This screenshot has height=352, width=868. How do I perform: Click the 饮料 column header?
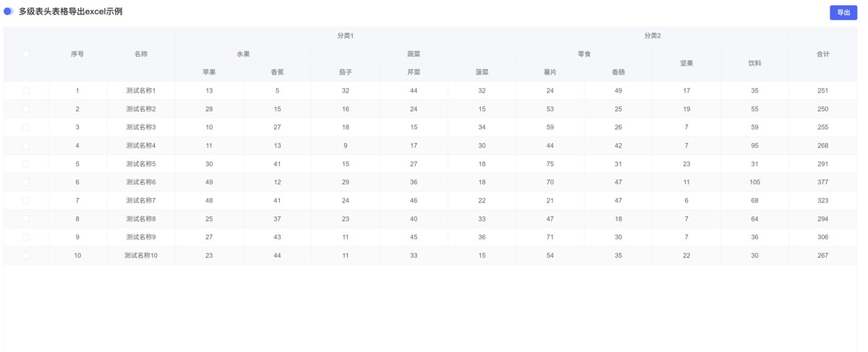[x=754, y=64]
